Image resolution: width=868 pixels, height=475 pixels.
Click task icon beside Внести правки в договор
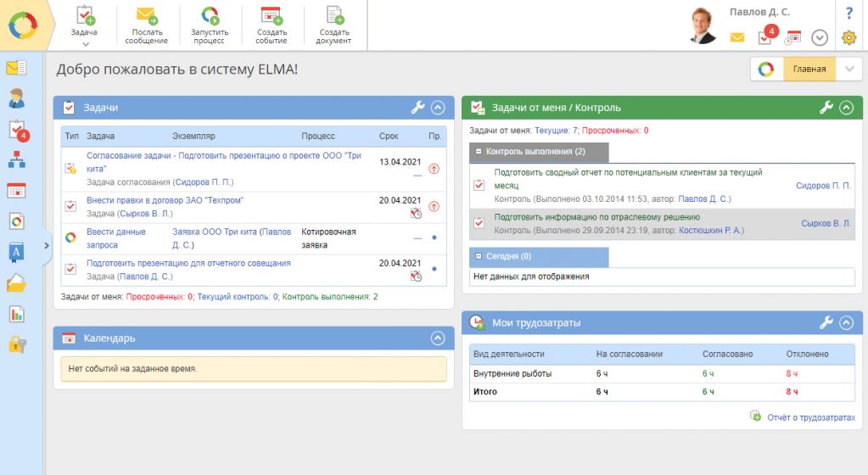[70, 205]
